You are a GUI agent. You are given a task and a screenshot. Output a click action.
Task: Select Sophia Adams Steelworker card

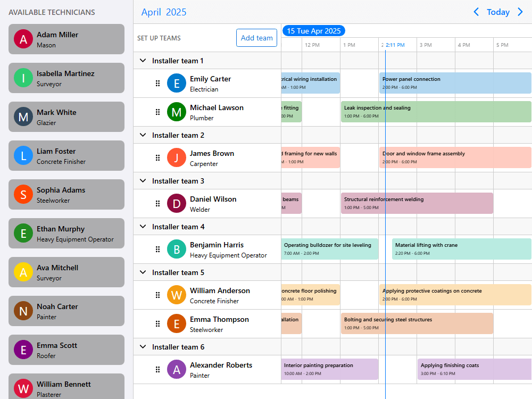(66, 194)
